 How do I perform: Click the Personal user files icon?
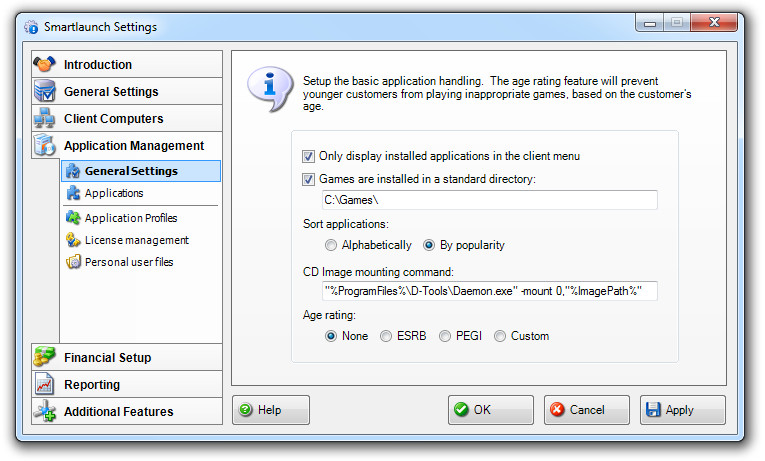(x=73, y=262)
